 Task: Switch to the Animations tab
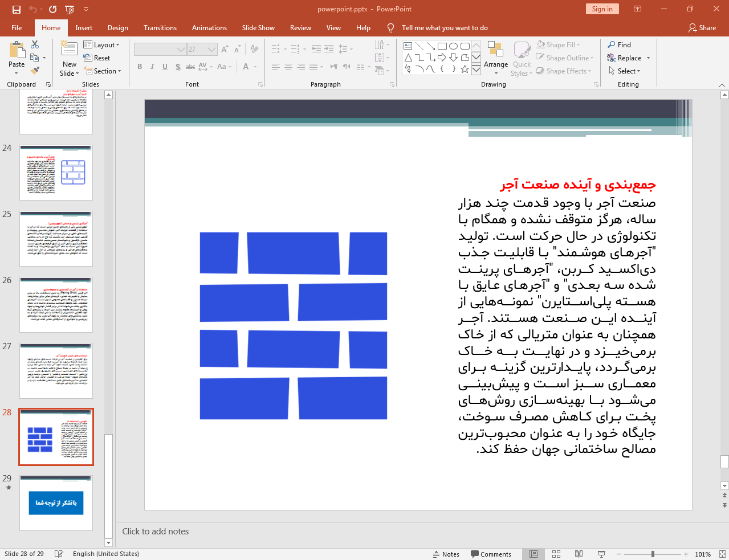tap(209, 27)
